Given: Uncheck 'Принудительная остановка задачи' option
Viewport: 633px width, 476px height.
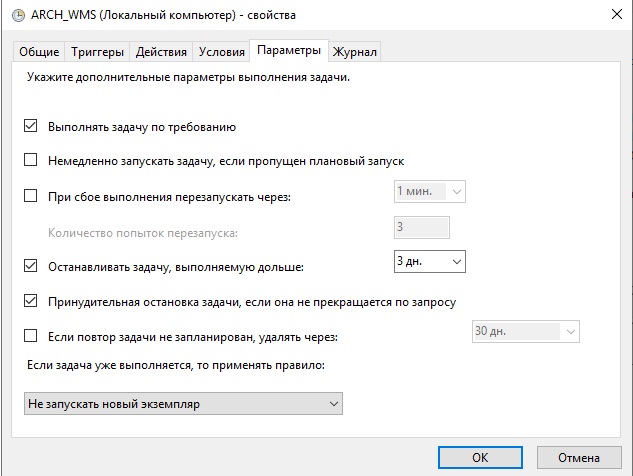Looking at the screenshot, I should [30, 301].
